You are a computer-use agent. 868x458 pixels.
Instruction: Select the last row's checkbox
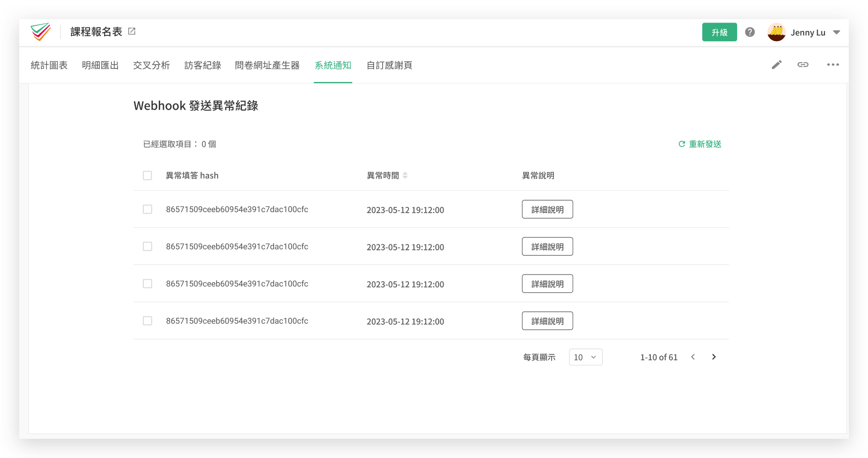(147, 321)
